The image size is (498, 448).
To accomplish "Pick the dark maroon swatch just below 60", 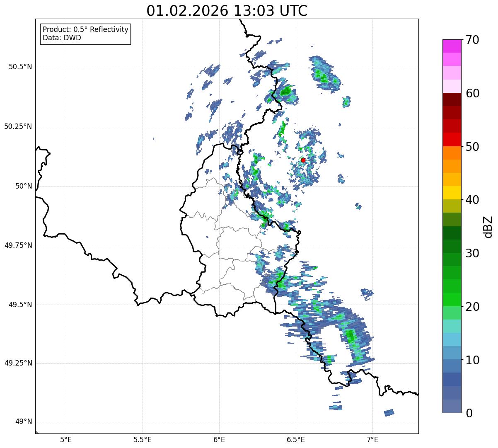I will tap(452, 99).
